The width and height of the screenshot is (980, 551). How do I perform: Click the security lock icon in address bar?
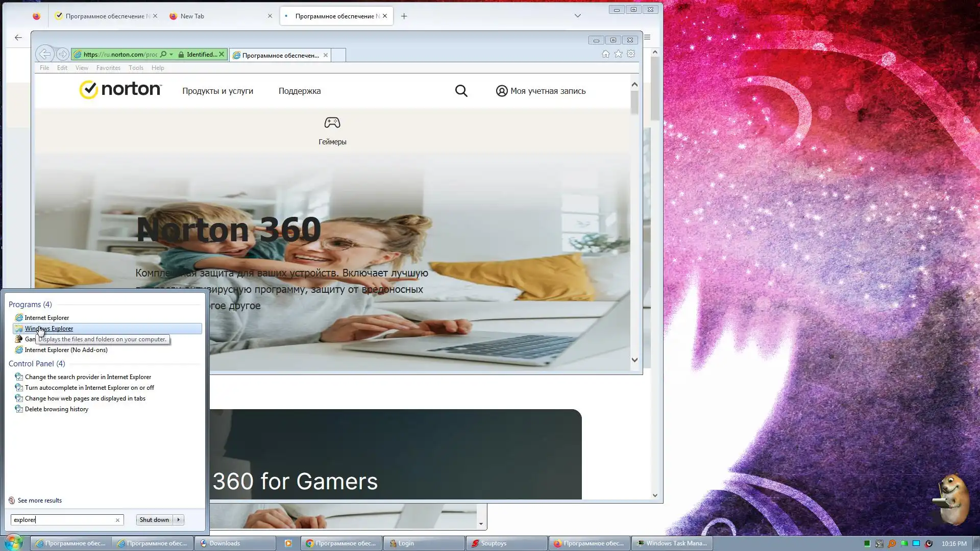click(x=181, y=55)
